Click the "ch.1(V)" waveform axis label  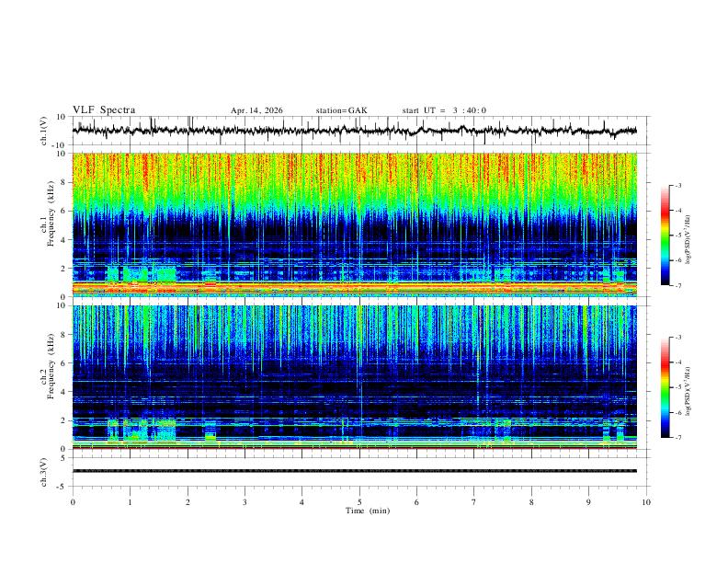point(44,131)
